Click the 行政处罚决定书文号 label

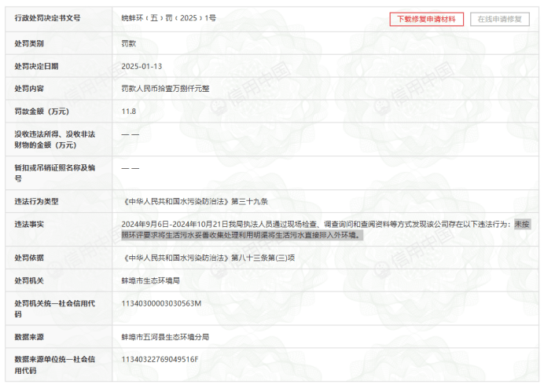point(47,18)
